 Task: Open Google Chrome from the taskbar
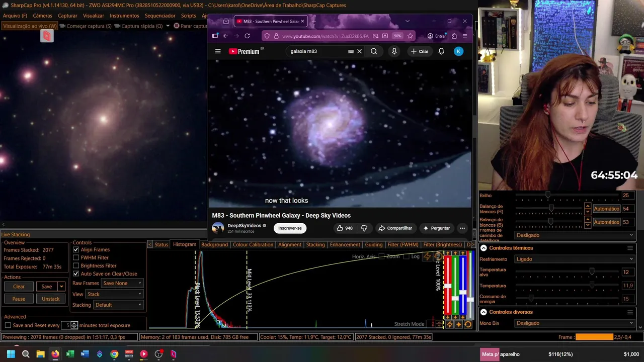point(114,354)
